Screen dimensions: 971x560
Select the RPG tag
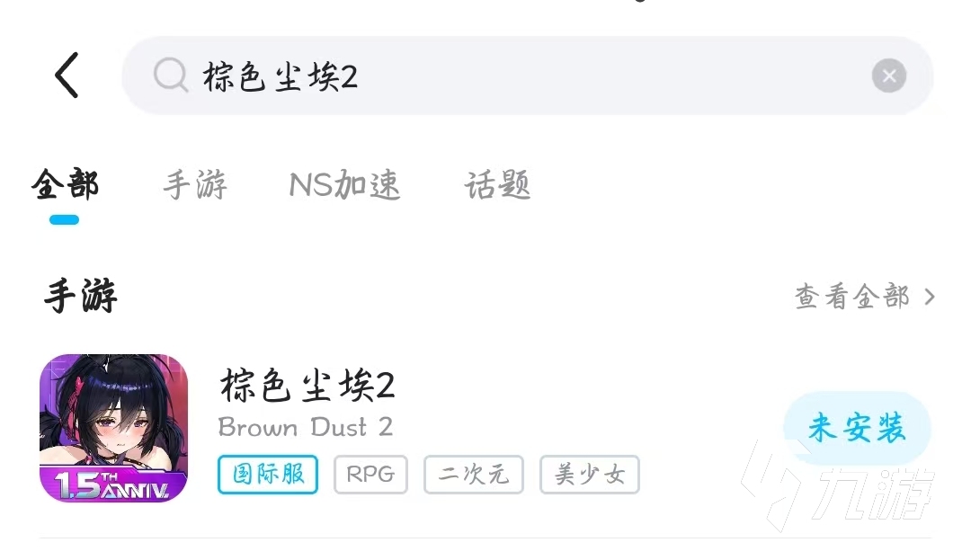tap(370, 475)
